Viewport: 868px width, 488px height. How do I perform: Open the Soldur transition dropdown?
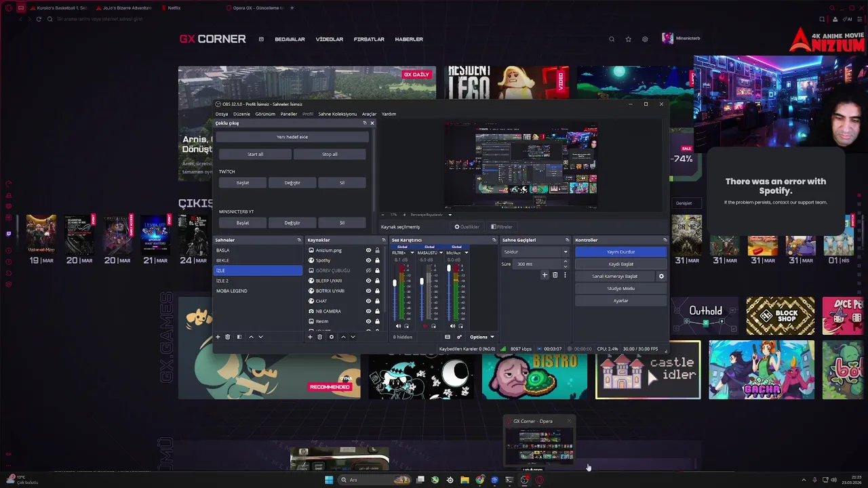[535, 251]
